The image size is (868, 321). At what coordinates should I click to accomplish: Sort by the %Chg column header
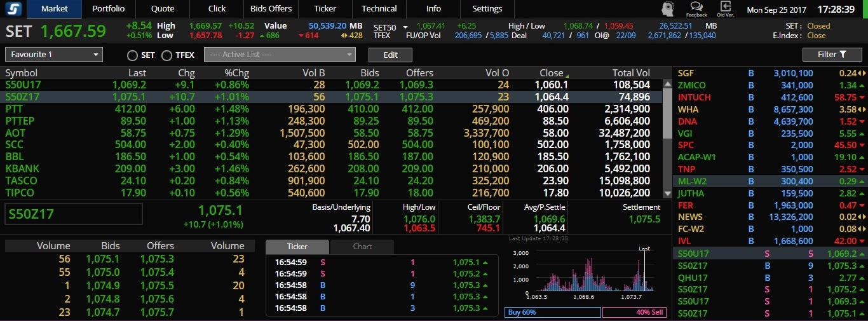pyautogui.click(x=236, y=73)
